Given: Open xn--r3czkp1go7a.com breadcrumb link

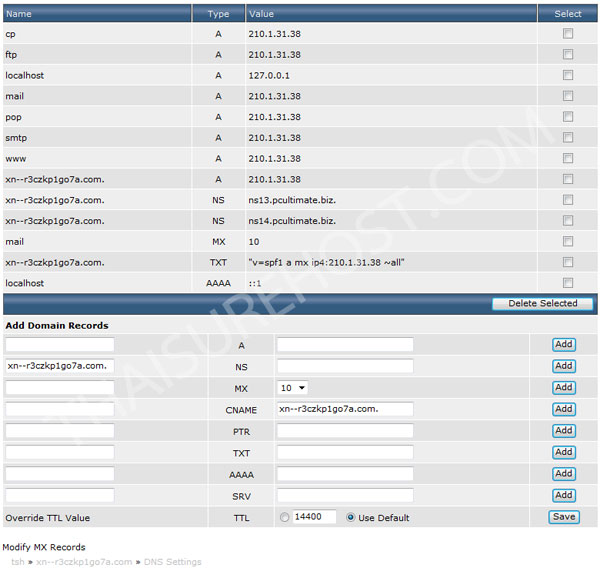Looking at the screenshot, I should (x=84, y=562).
